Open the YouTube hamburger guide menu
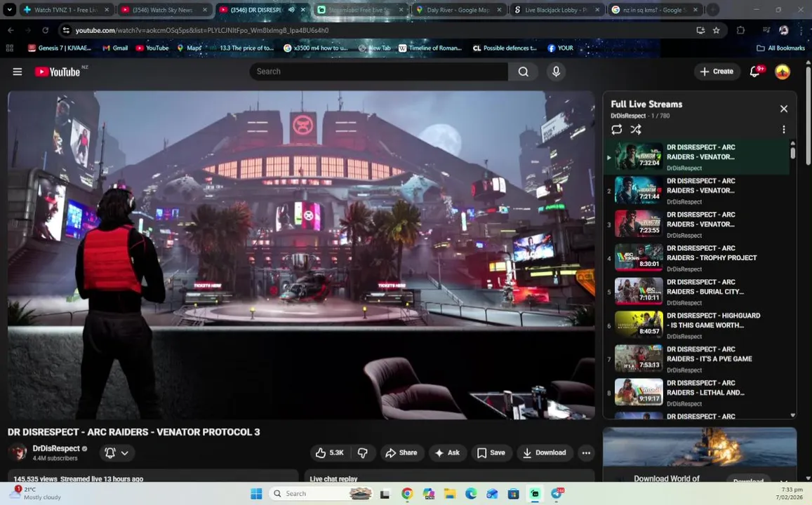The image size is (812, 505). point(17,72)
